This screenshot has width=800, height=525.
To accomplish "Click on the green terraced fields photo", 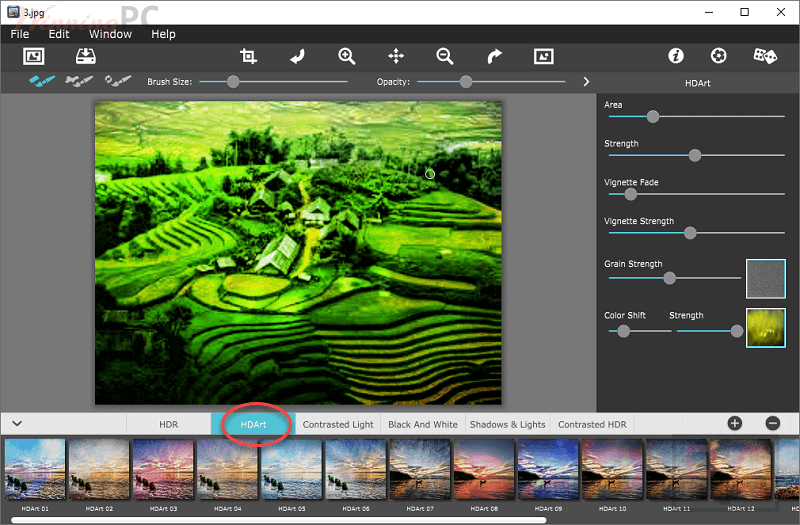I will 298,253.
